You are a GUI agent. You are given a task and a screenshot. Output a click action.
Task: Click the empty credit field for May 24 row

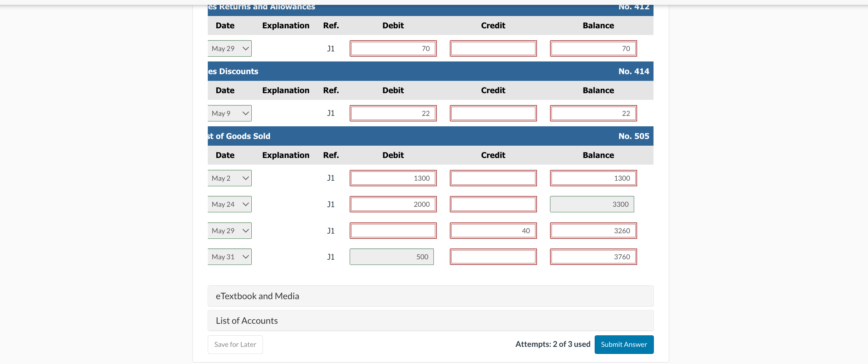[493, 204]
